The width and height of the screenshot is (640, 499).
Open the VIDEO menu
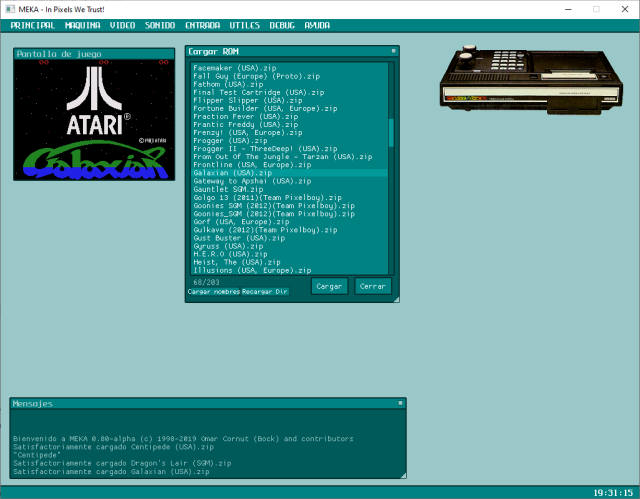[122, 25]
